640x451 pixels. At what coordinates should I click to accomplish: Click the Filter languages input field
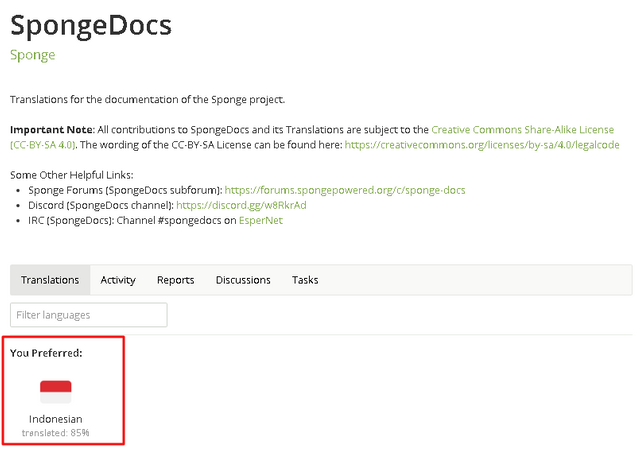[x=89, y=315]
